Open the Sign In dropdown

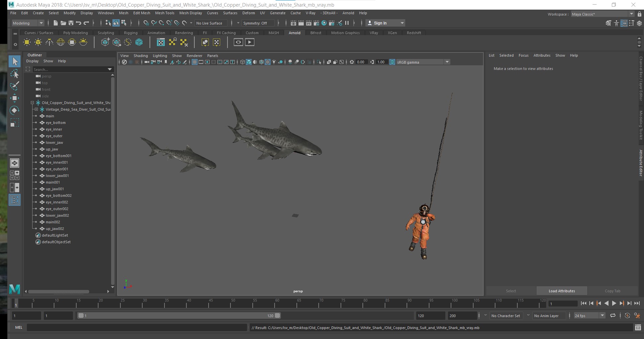pyautogui.click(x=385, y=23)
